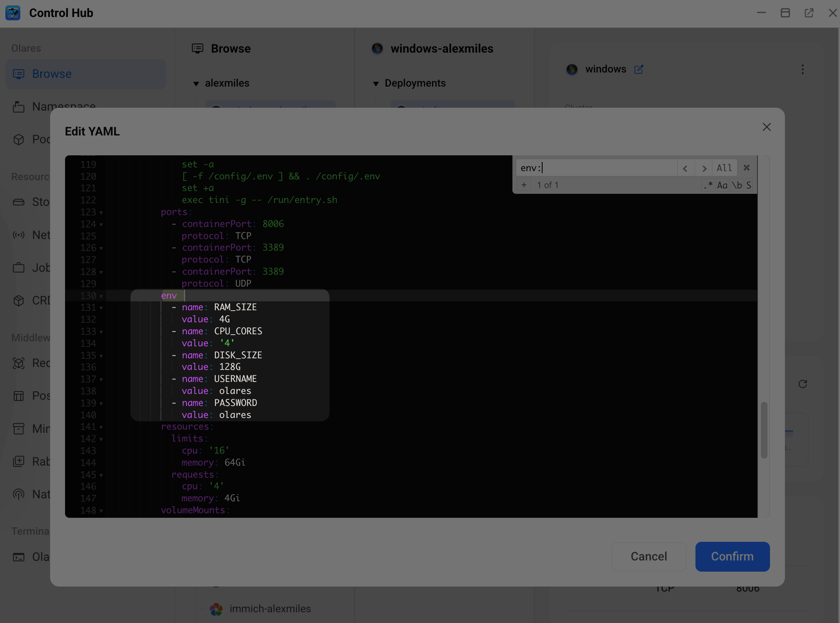Click the Redis icon in sidebar

tap(19, 363)
